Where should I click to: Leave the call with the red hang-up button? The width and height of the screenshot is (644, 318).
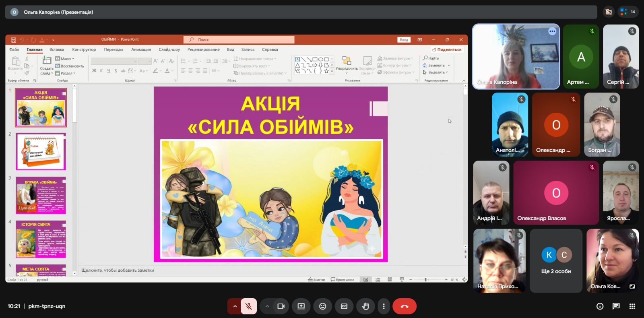[404, 306]
